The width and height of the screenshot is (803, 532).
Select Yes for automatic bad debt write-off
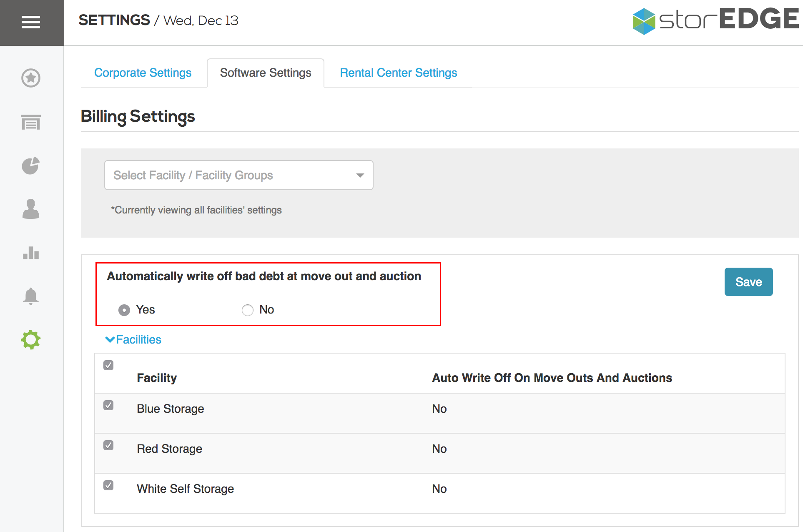pyautogui.click(x=124, y=310)
